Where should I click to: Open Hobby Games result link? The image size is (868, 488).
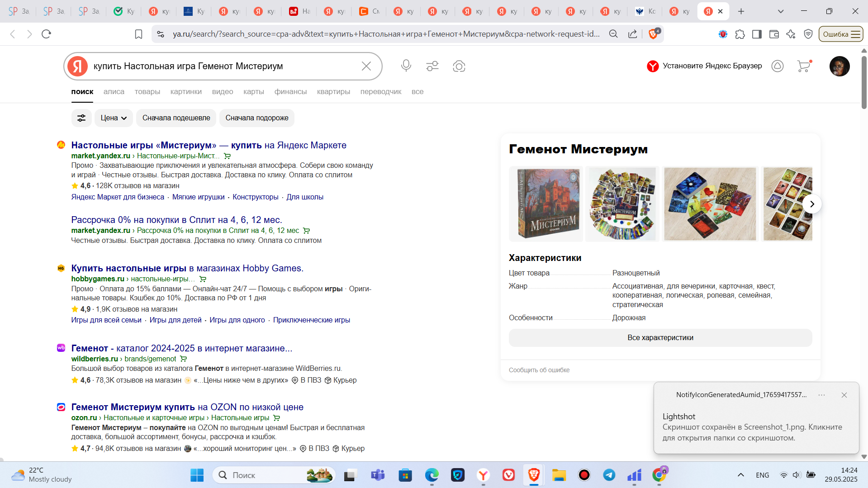[187, 268]
